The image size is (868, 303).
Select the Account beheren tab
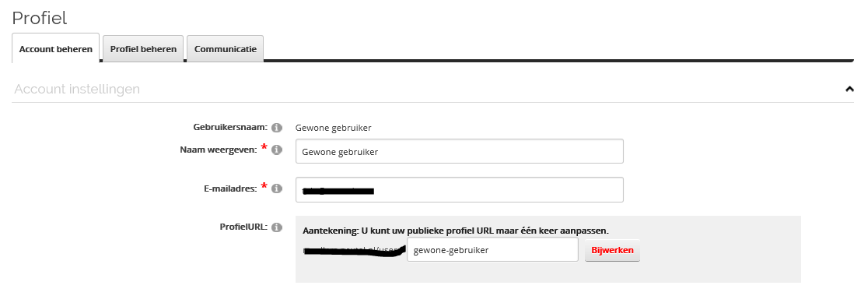56,49
